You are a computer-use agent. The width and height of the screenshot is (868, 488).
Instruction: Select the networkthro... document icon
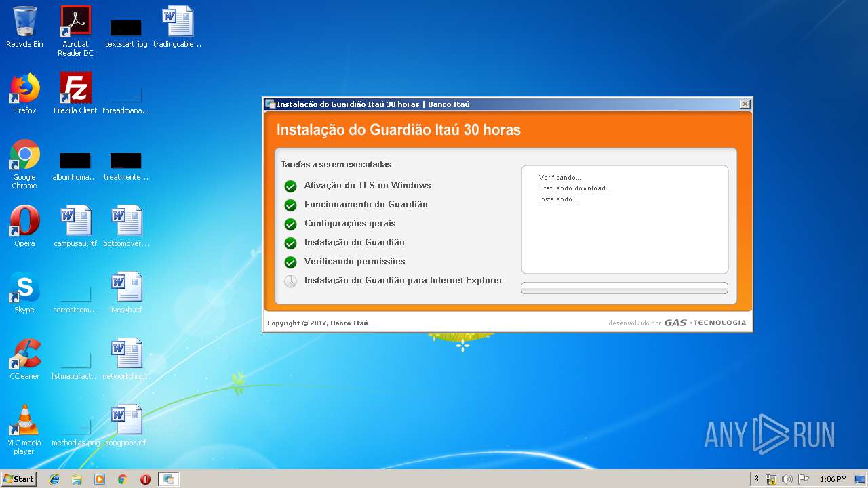tap(126, 359)
